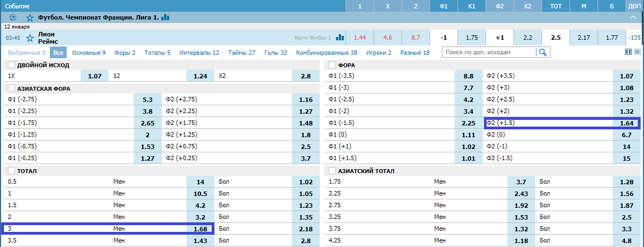Open match statistics chart icon near Матч! Футбол 1

340,38
